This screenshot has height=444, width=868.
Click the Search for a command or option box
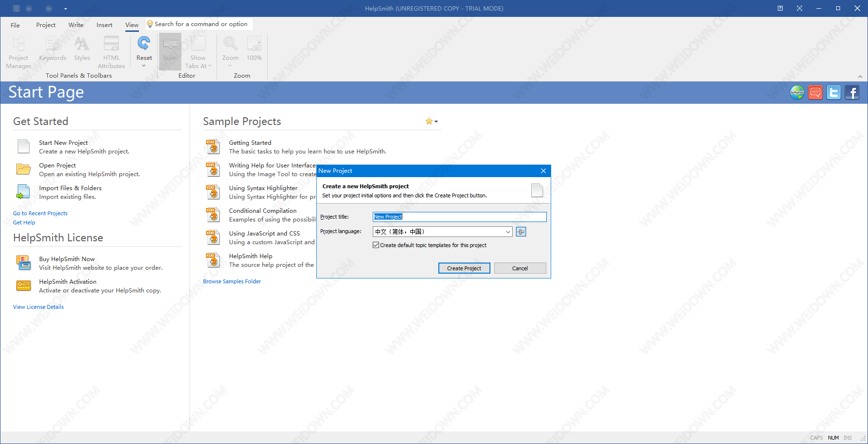(x=199, y=24)
